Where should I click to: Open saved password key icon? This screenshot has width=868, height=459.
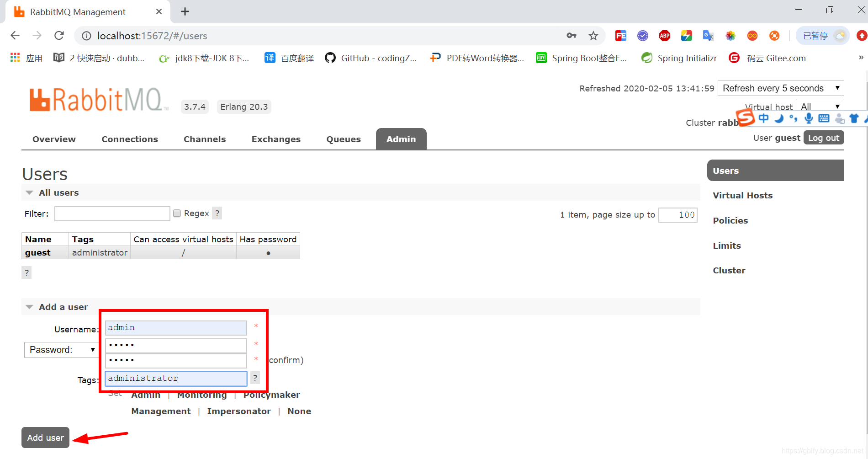[x=572, y=36]
